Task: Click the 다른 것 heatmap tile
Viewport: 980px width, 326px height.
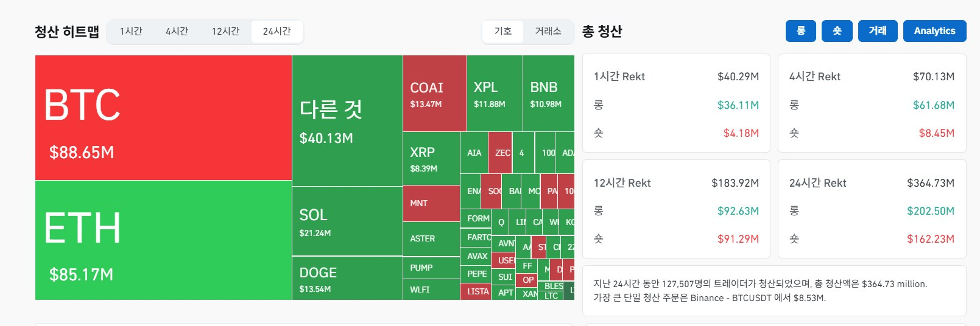Action: tap(347, 120)
